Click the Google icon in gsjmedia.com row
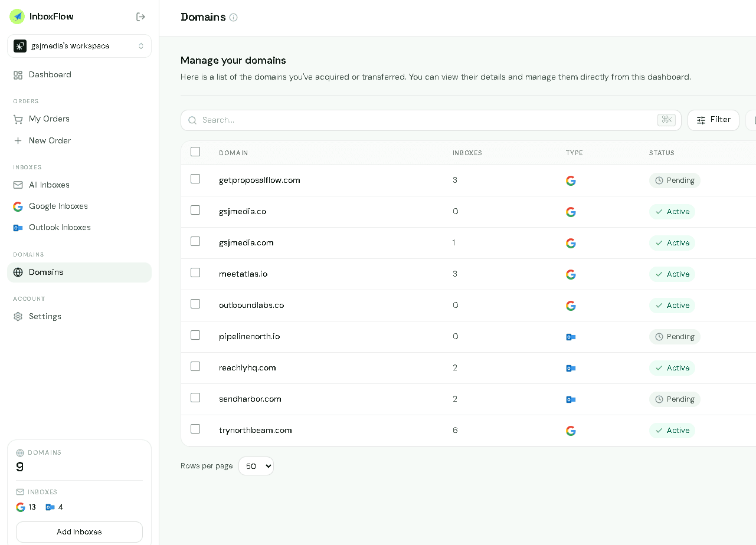Screen dimensions: 756x545 [x=571, y=243]
